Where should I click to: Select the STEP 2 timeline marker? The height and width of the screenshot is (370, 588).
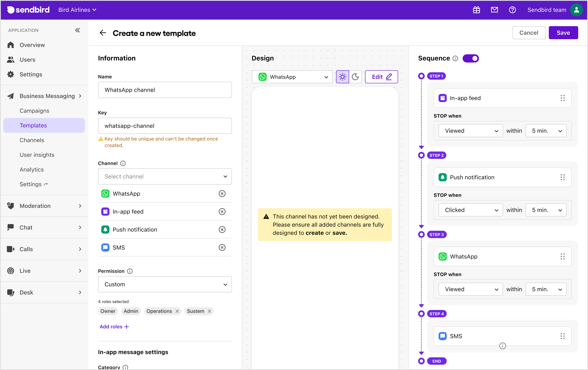[421, 155]
